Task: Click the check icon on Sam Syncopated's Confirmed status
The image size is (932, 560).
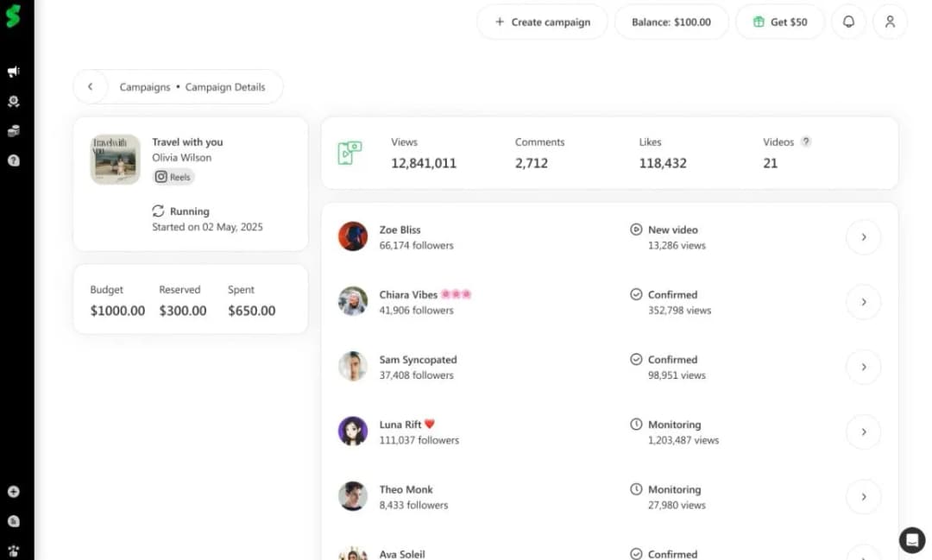Action: [636, 359]
